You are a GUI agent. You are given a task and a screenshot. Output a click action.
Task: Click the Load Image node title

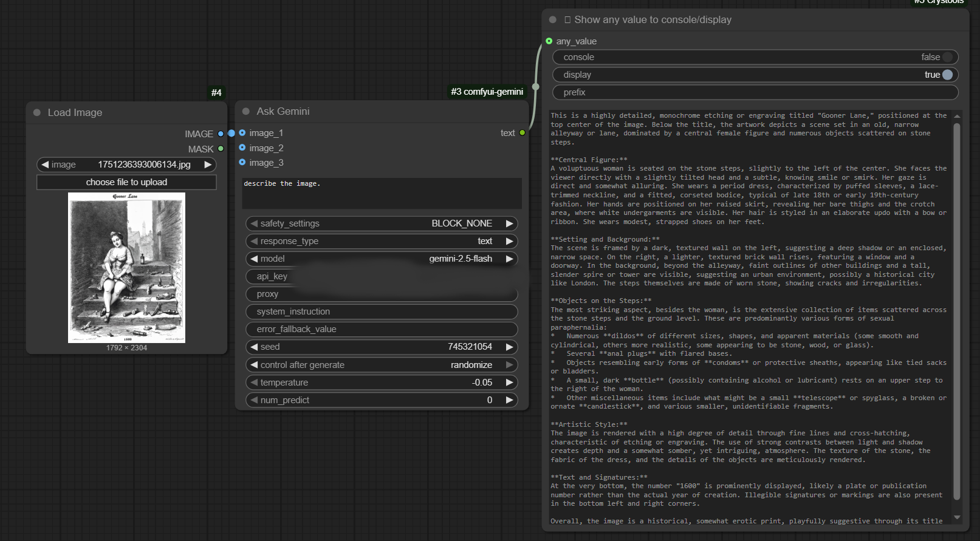(75, 112)
